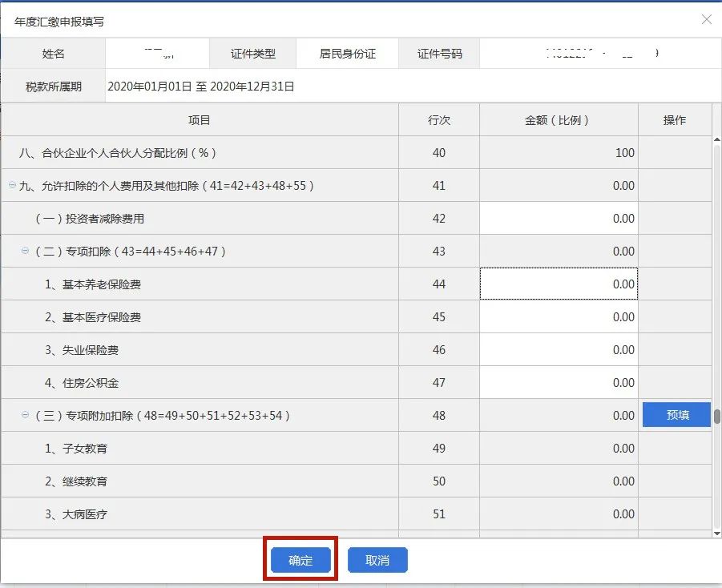The image size is (722, 588).
Task: Click the 取消 cancel button
Action: [x=377, y=560]
